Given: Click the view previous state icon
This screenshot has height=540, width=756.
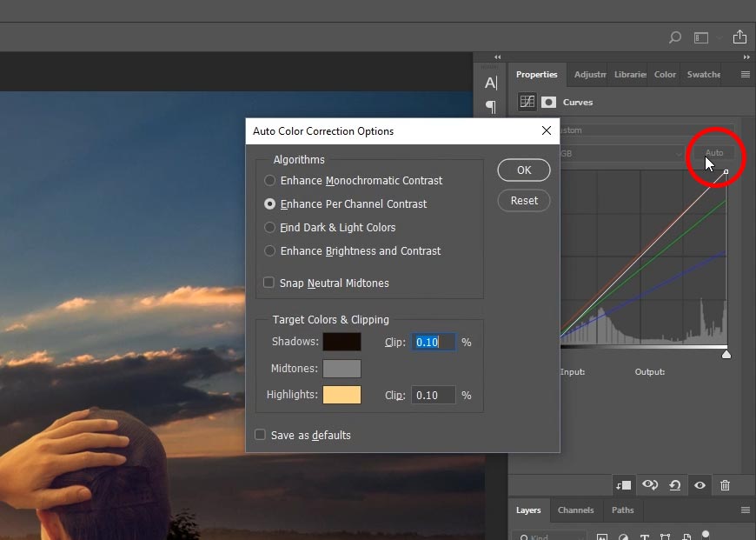Looking at the screenshot, I should pos(650,484).
